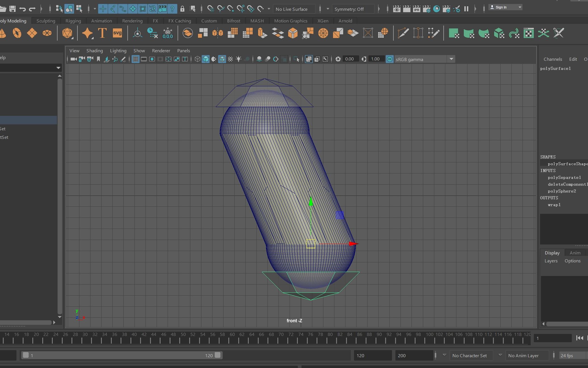Open the viewport Shading menu
Viewport: 588px width, 368px height.
(94, 51)
